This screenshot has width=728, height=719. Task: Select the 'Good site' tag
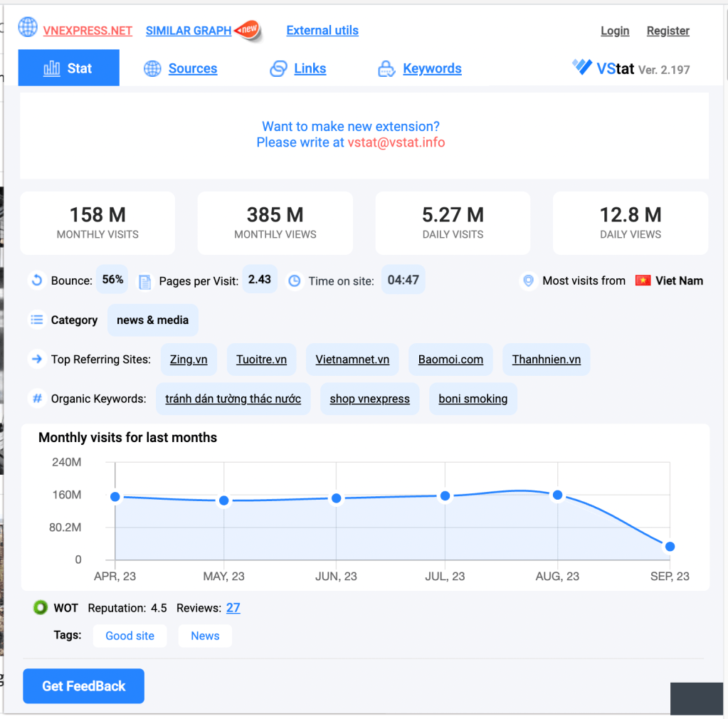pos(130,636)
